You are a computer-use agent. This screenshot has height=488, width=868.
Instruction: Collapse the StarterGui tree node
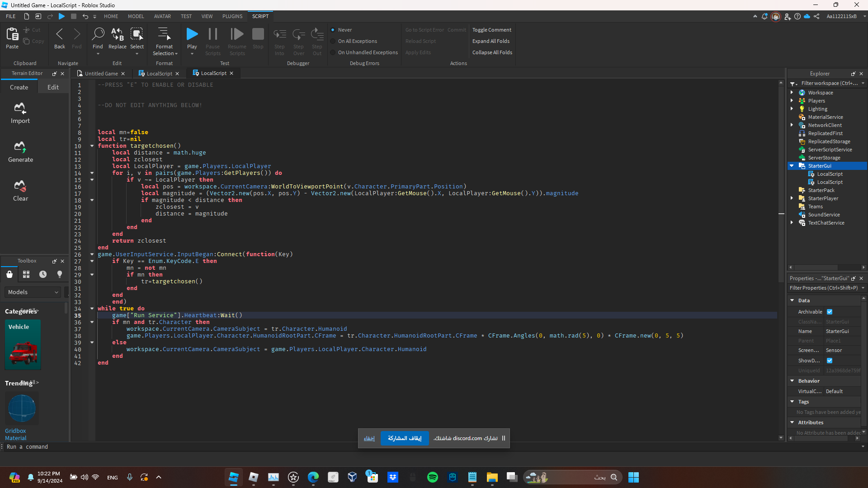pos(792,166)
